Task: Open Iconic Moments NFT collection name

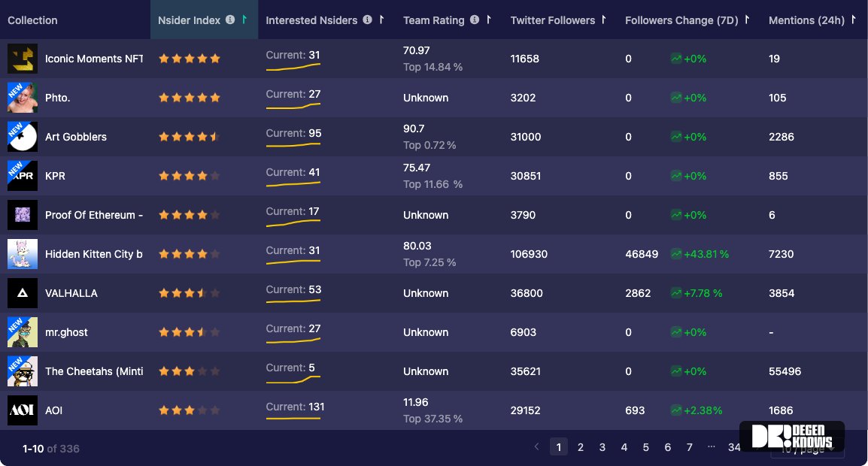Action: (x=93, y=59)
